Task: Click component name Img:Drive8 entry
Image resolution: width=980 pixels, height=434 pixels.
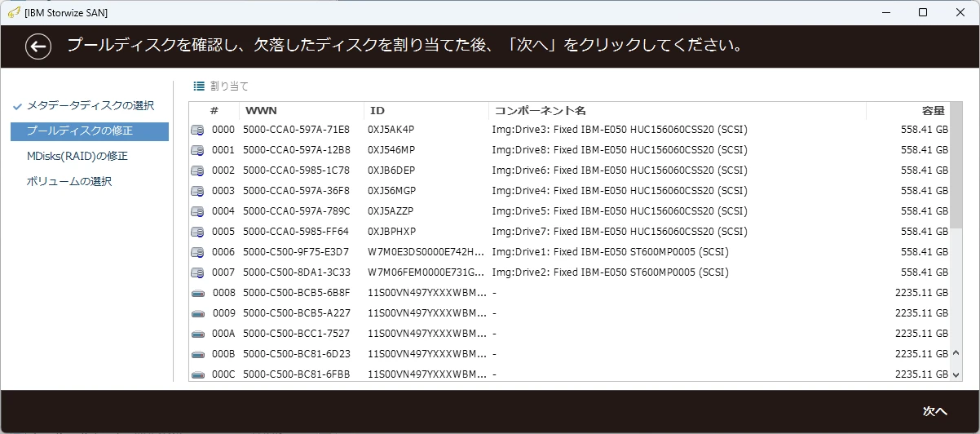Action: point(620,150)
